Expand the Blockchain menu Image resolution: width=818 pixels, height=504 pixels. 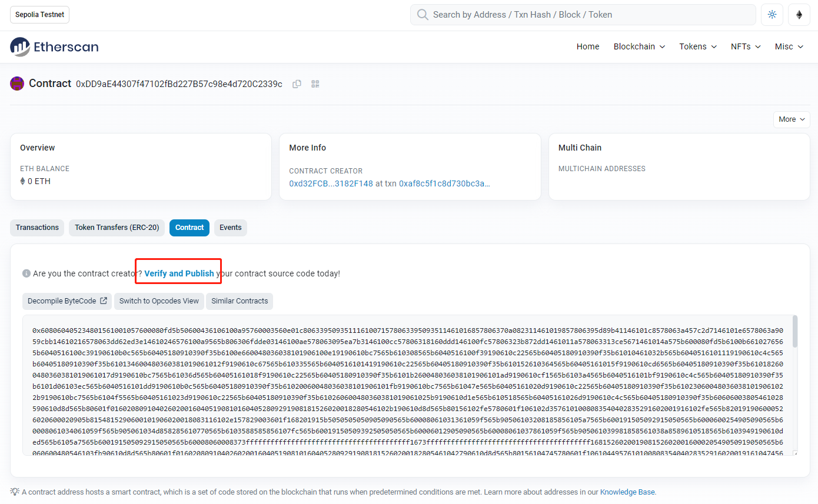[639, 46]
